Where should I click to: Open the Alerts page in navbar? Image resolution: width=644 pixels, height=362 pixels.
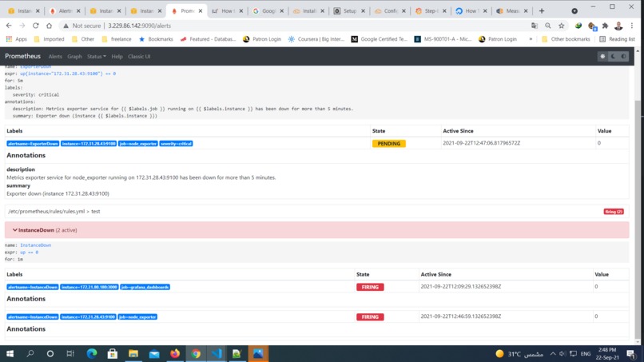click(x=55, y=56)
